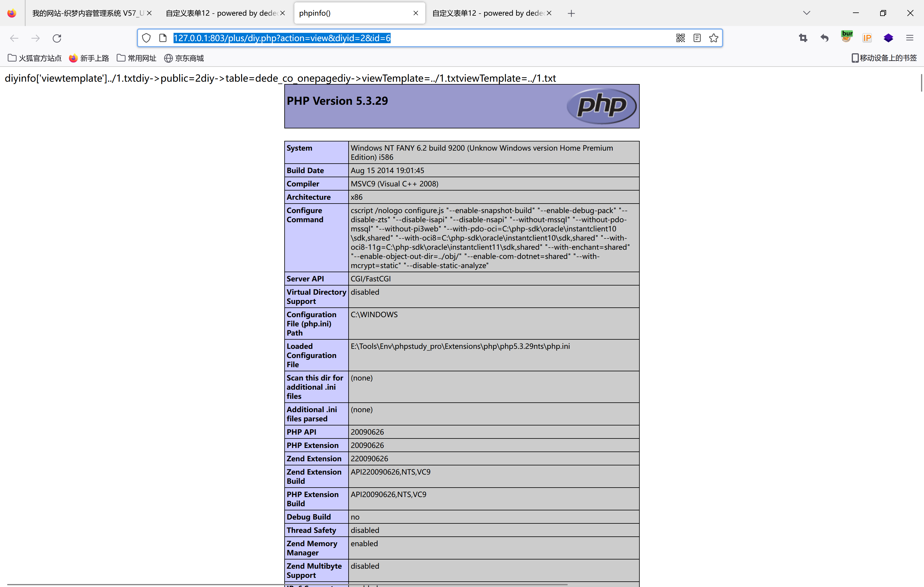Open the purple diamond extension icon
The height and width of the screenshot is (587, 924).
click(x=888, y=38)
